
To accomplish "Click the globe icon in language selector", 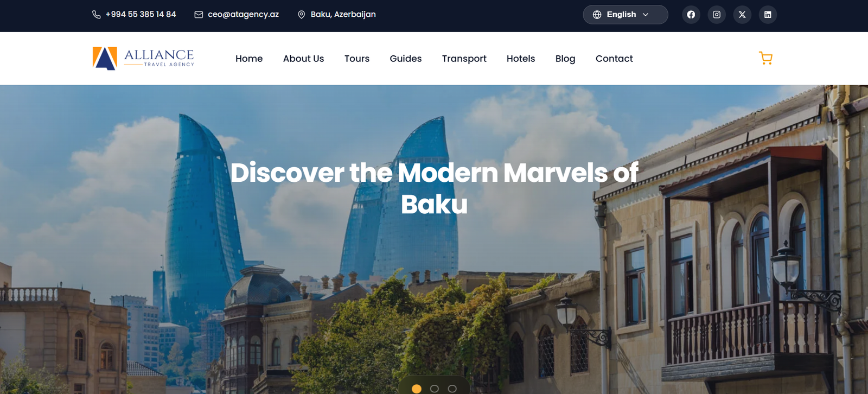I will click(x=597, y=15).
